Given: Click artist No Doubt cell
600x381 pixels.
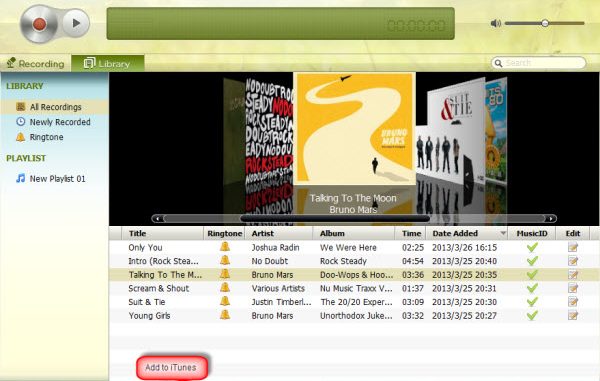Looking at the screenshot, I should (270, 261).
